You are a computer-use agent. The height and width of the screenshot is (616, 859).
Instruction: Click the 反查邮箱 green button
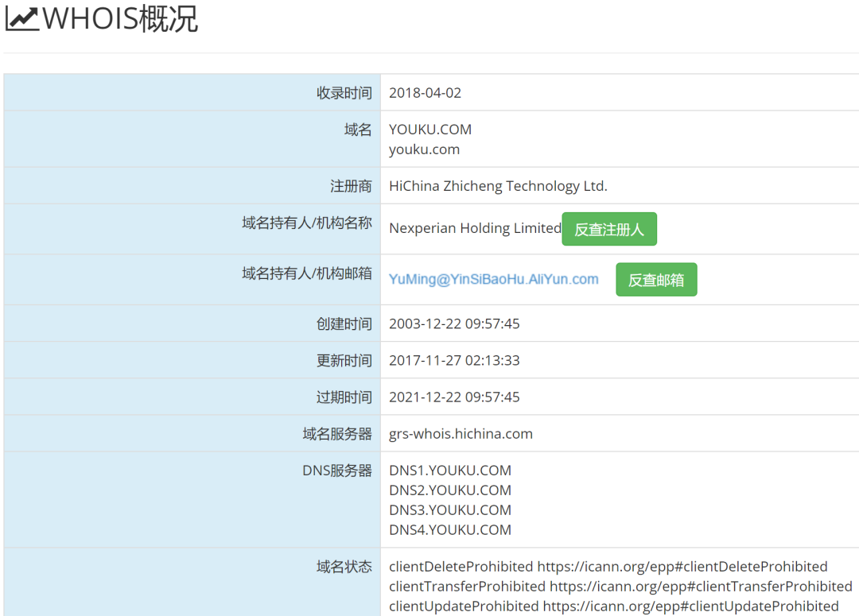tap(656, 280)
